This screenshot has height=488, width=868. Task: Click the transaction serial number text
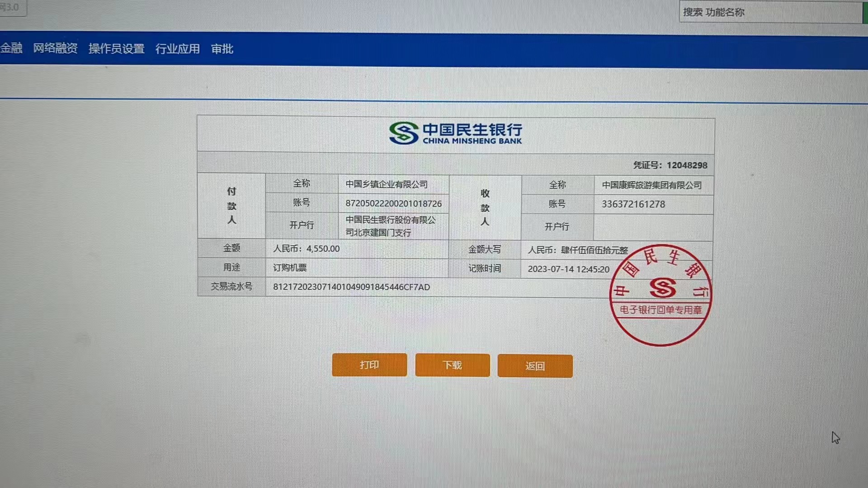351,287
